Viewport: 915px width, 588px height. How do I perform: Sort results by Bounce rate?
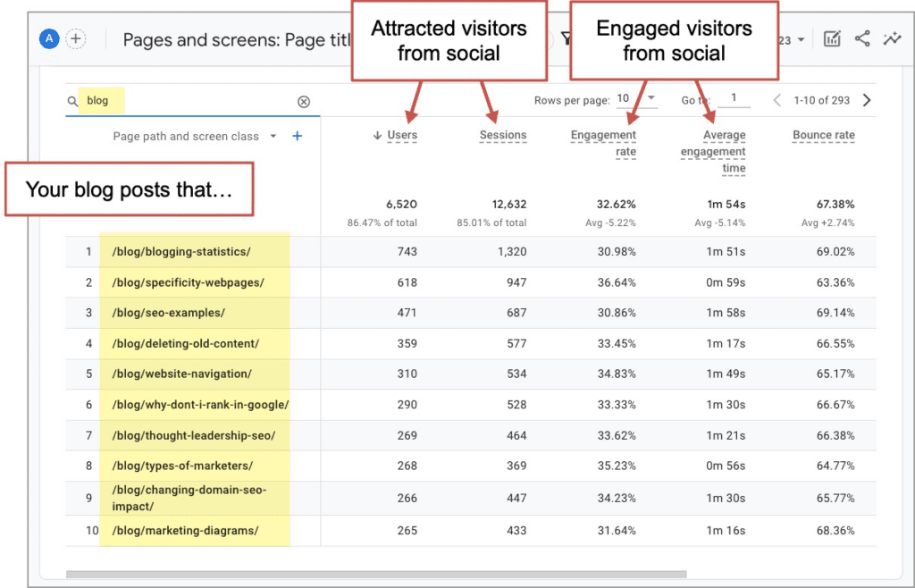822,135
